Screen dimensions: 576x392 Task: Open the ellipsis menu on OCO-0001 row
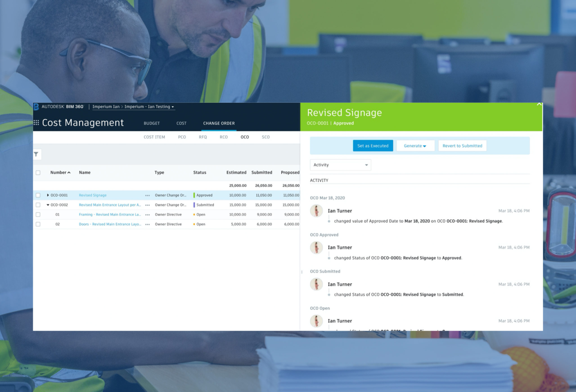point(147,195)
